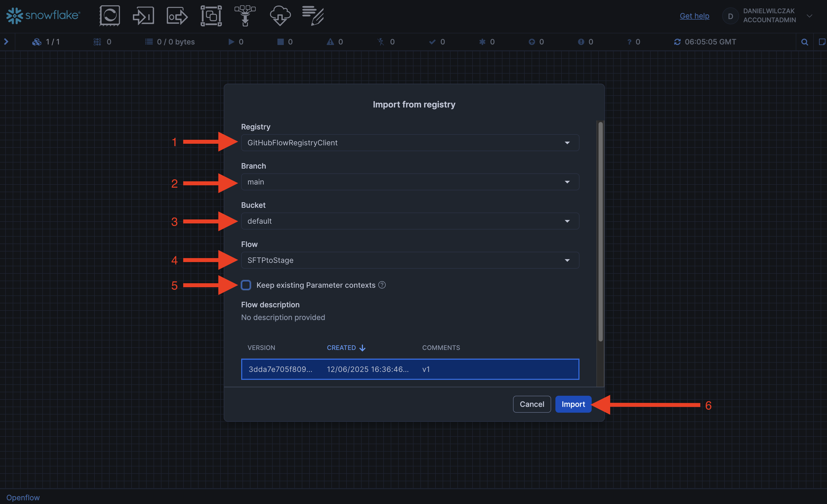Viewport: 827px width, 504px height.
Task: Click the Get help link
Action: pos(694,16)
